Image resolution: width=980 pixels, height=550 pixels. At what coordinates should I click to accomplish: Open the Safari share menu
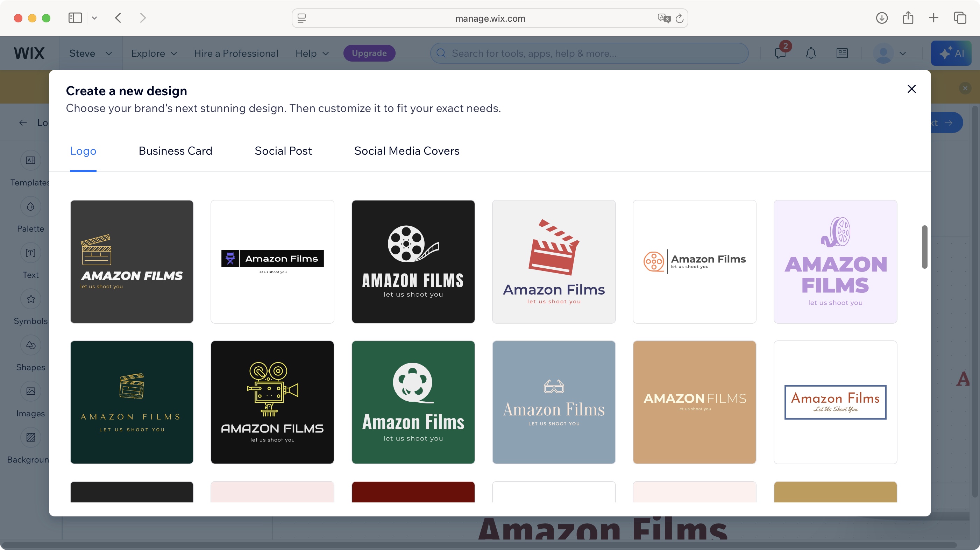tap(908, 18)
